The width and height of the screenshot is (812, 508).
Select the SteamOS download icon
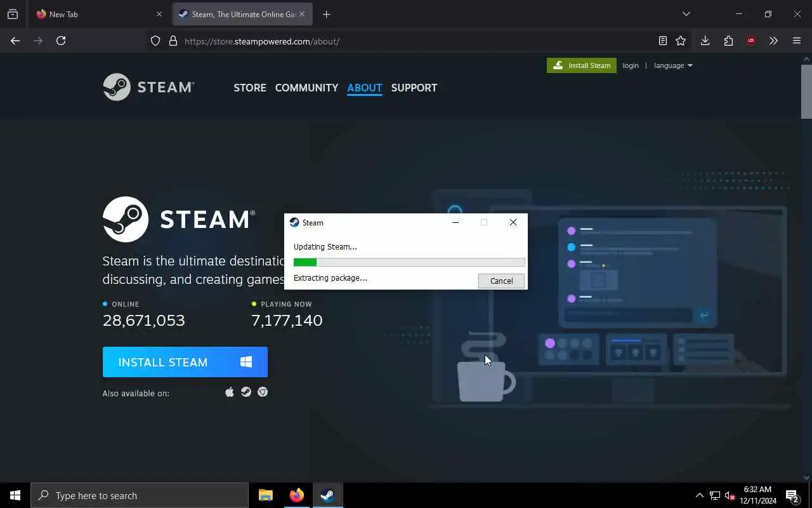pos(246,392)
